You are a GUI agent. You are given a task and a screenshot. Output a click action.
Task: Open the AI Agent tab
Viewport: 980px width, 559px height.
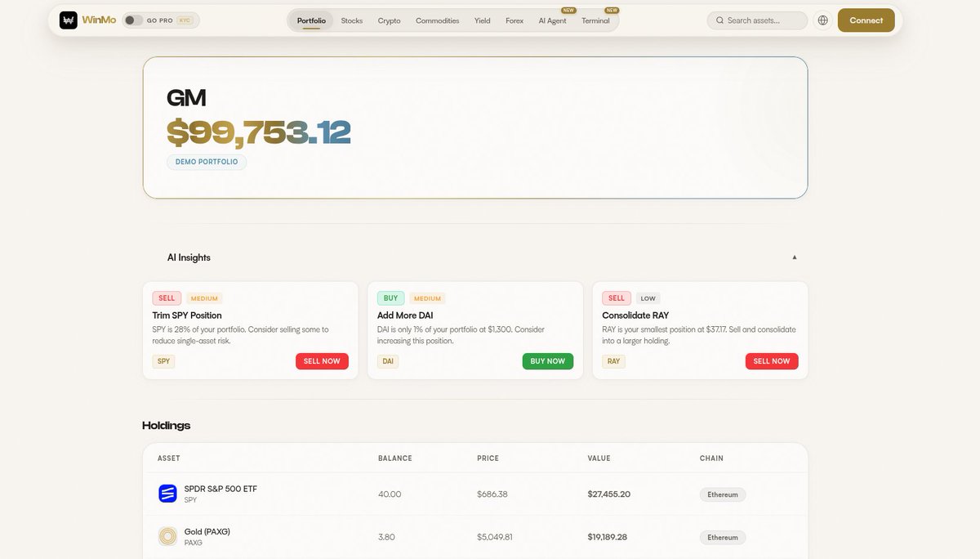[552, 20]
